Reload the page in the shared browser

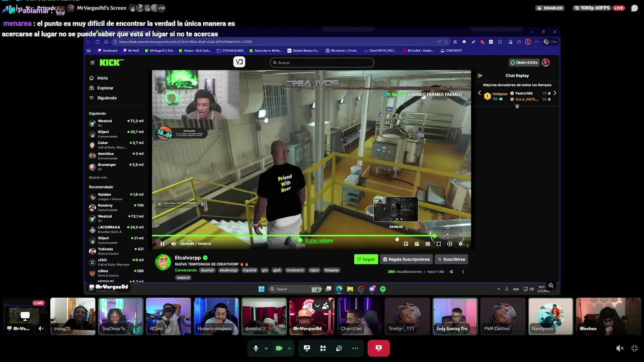[x=98, y=42]
